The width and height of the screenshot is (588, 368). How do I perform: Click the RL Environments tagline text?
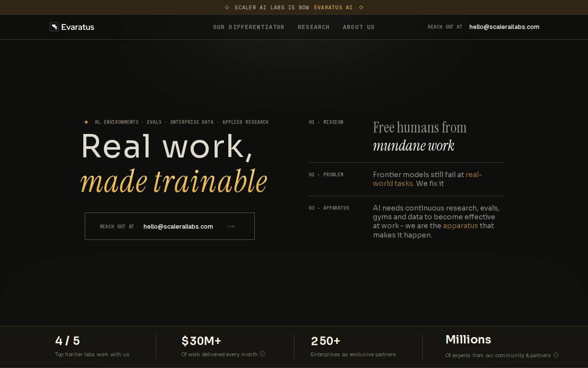[117, 122]
